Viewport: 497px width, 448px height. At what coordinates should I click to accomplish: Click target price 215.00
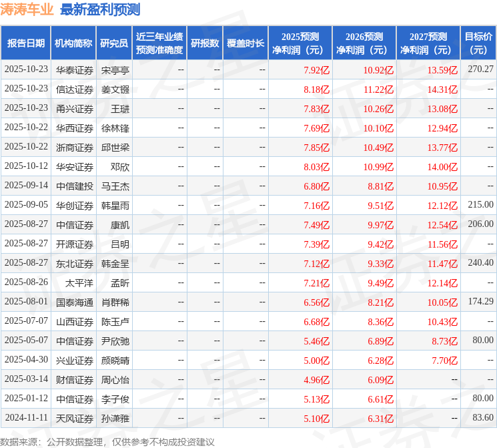[x=480, y=205]
